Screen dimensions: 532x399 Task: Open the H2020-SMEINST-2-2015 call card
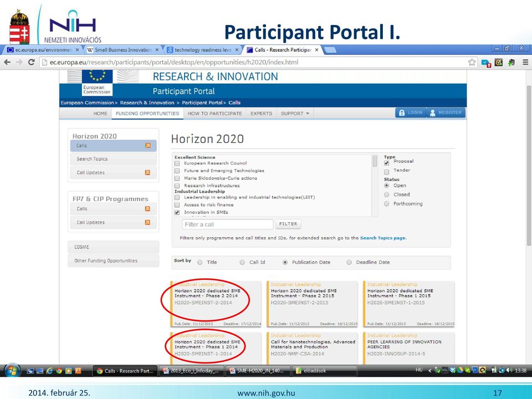[312, 304]
